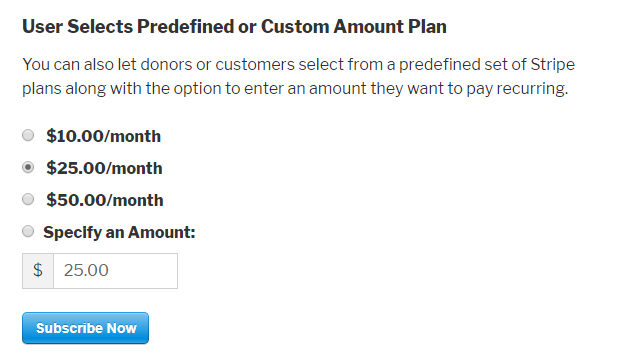Click the word "Stripe" in the description
The image size is (624, 362).
pos(553,65)
